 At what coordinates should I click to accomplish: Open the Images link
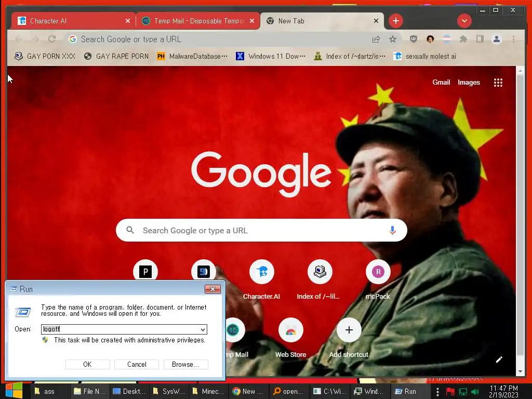[469, 83]
